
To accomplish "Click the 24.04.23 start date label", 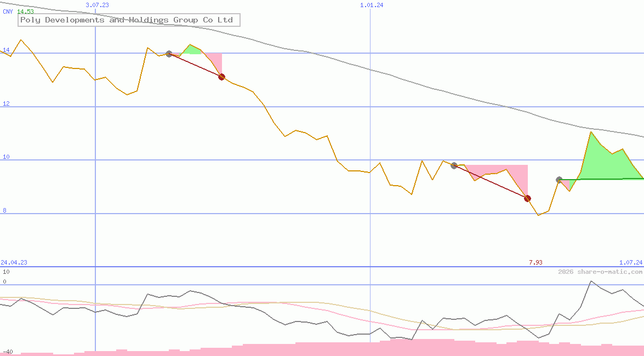I will (14, 262).
